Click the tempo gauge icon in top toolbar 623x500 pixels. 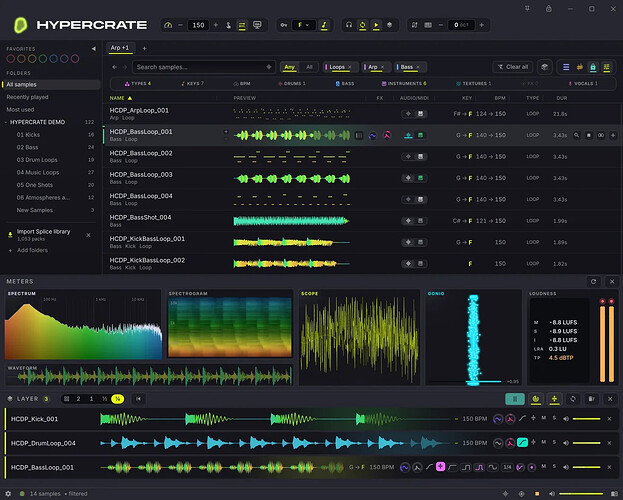coord(168,25)
